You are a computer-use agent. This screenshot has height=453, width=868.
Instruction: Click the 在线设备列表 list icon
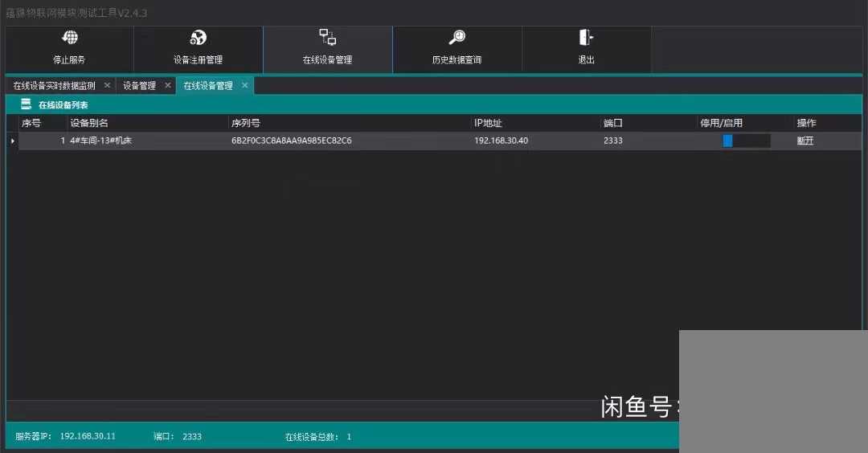26,104
